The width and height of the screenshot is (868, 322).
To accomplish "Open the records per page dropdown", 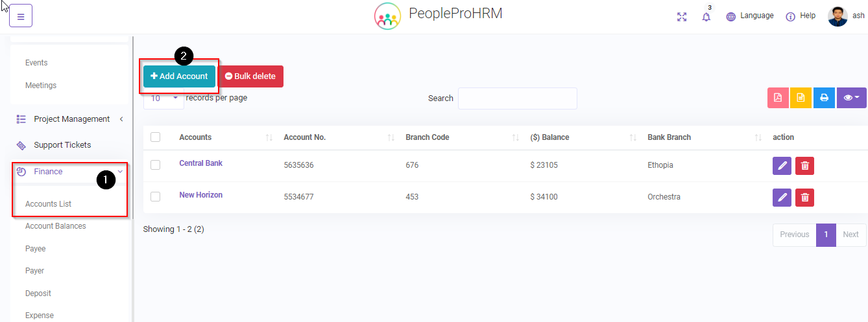I will click(163, 99).
